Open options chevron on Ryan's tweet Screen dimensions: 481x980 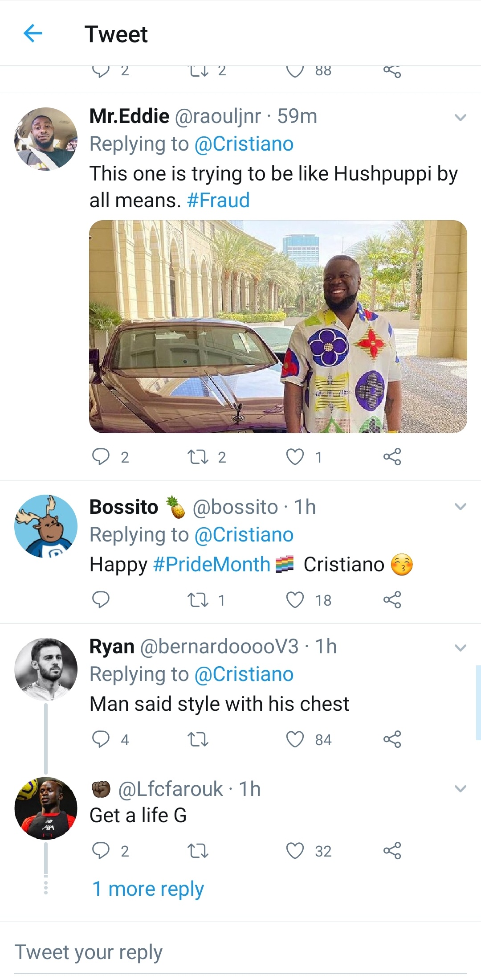pos(460,648)
